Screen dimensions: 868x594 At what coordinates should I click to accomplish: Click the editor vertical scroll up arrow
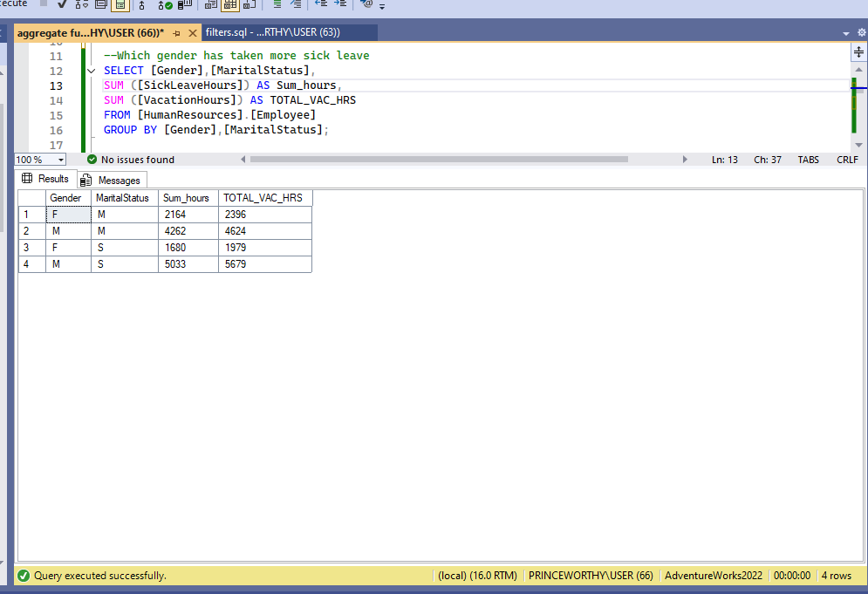click(x=858, y=70)
